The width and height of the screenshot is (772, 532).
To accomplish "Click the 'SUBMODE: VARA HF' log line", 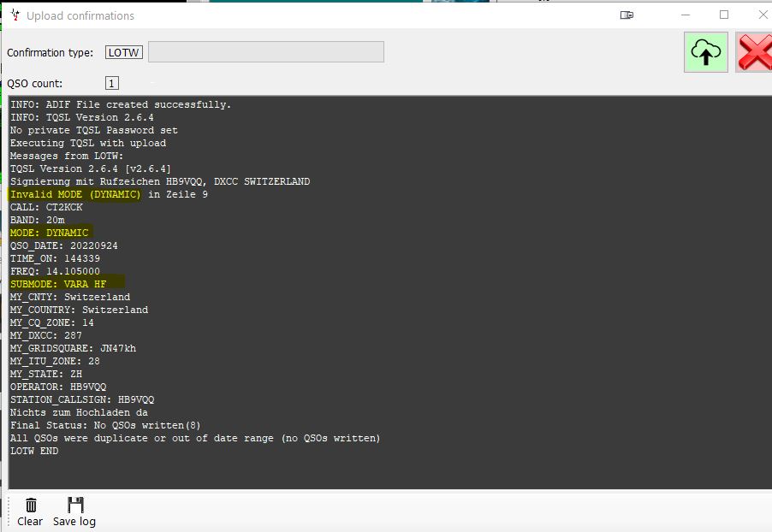I will point(58,284).
